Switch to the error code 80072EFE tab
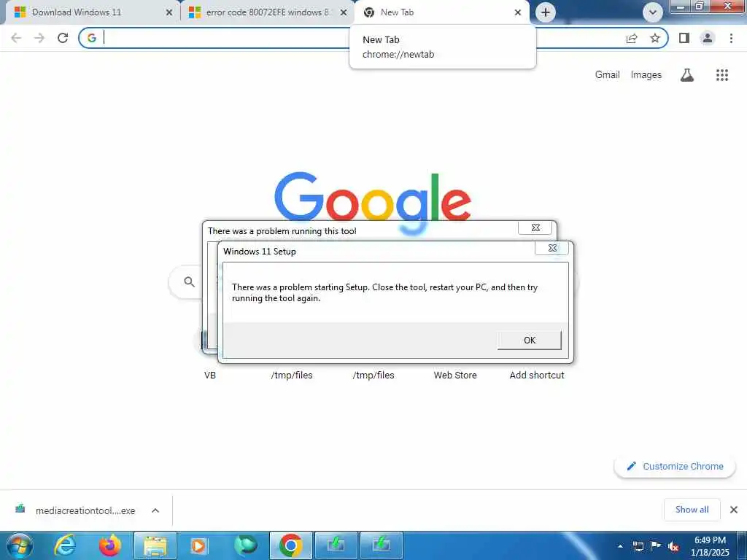 267,12
